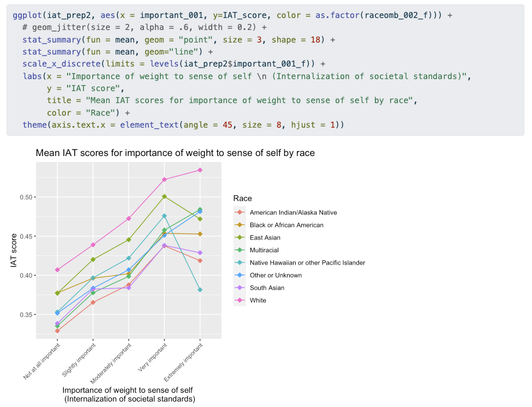
Task: Select the East Asian legend key icon
Action: pyautogui.click(x=240, y=238)
